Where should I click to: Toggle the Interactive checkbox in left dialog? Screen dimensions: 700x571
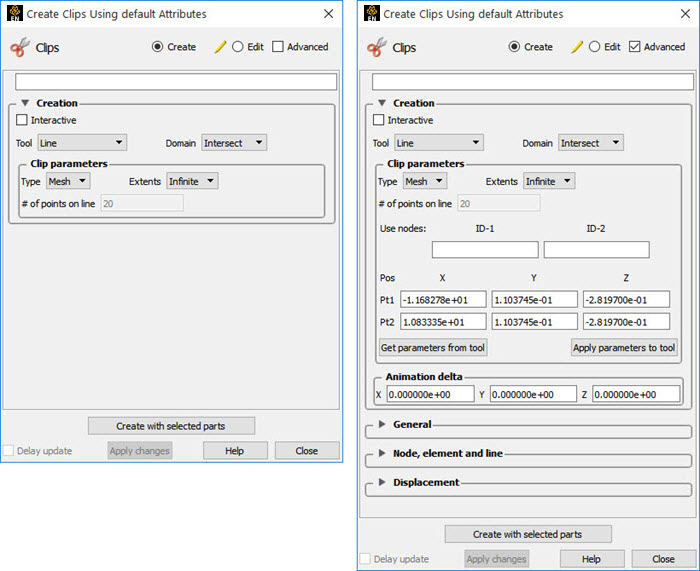(21, 120)
